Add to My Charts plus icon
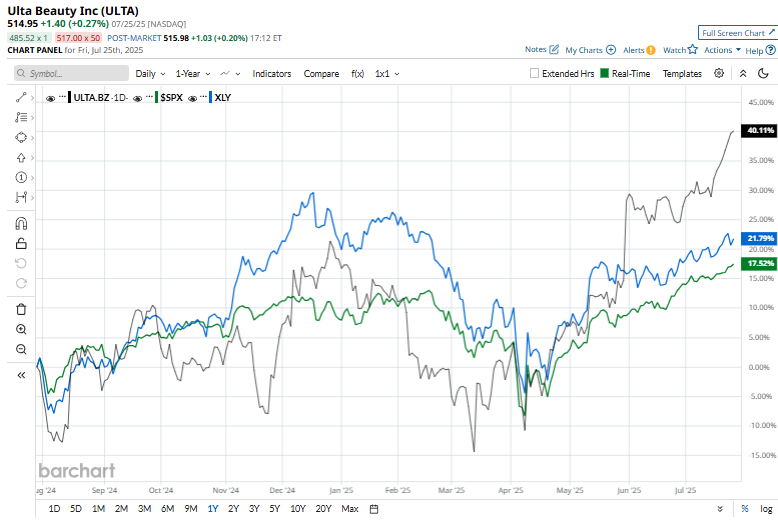The image size is (778, 520). (611, 50)
